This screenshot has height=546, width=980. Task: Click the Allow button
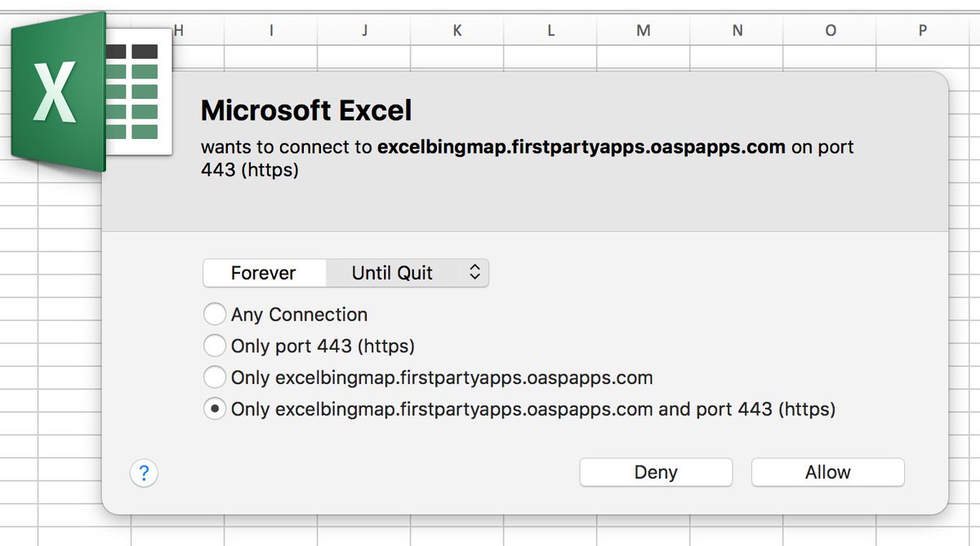tap(827, 472)
